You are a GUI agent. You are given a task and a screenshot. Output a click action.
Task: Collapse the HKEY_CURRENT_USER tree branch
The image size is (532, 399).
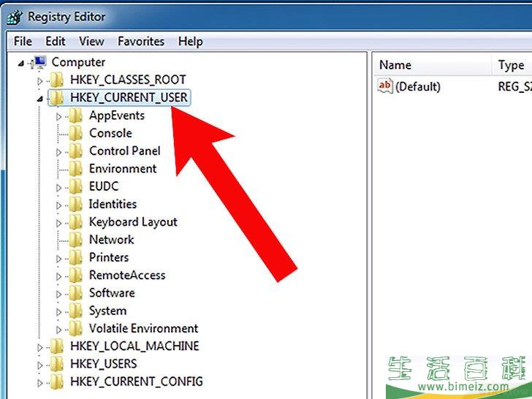tap(40, 98)
